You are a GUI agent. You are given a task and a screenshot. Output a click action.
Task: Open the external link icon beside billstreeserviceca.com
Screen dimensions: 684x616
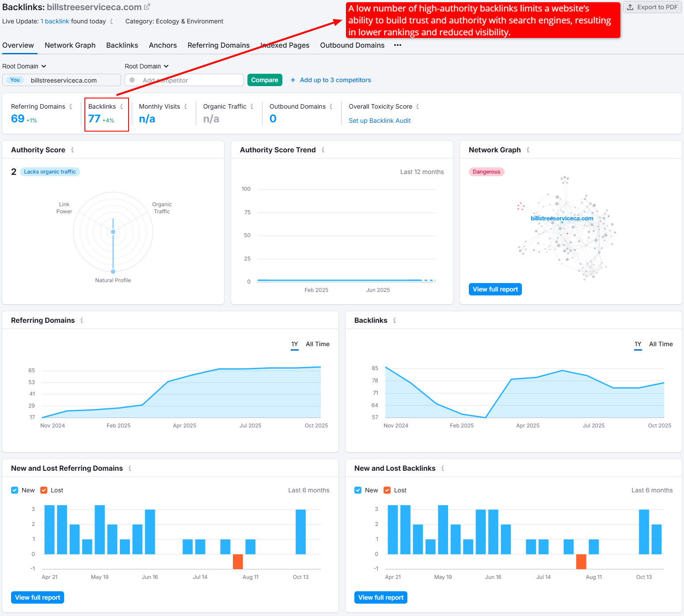[x=147, y=7]
